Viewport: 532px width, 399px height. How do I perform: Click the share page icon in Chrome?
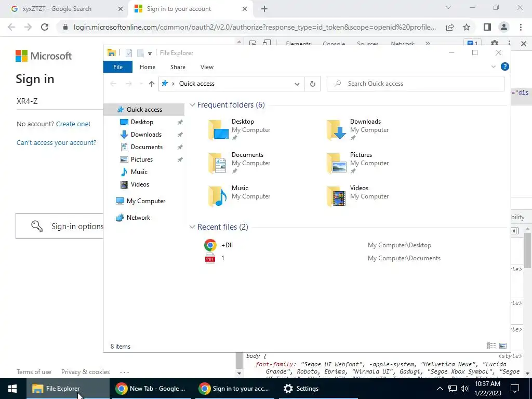click(x=450, y=27)
